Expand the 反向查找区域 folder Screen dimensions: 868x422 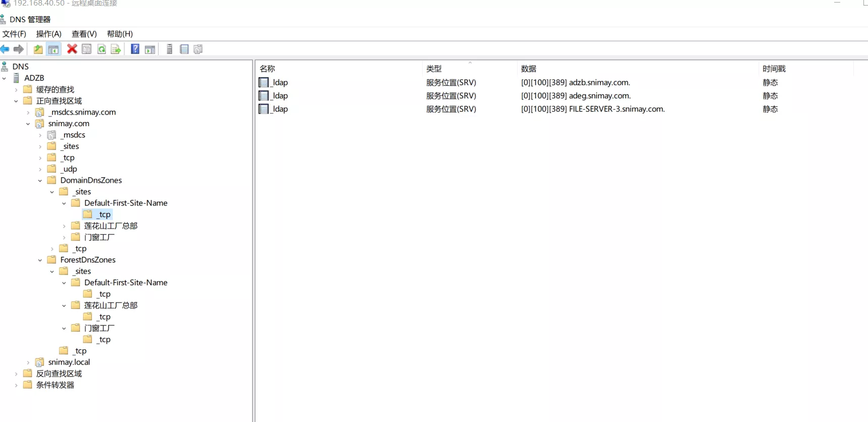(16, 374)
